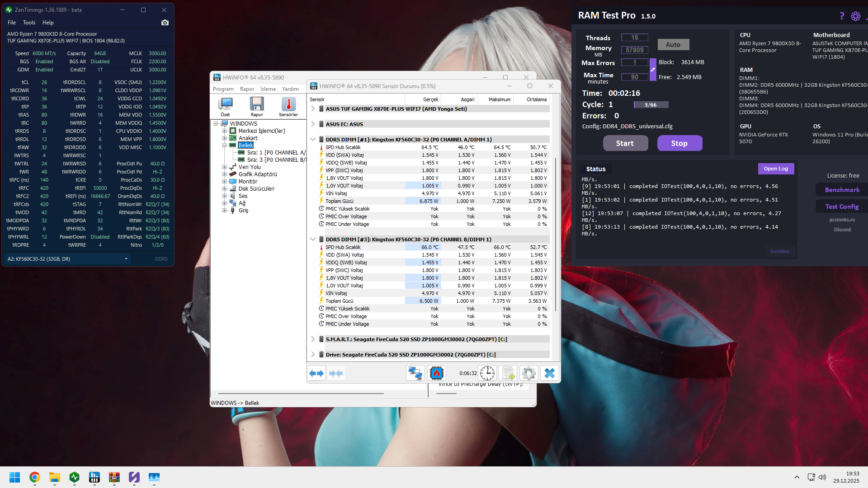Open the Rapor report tool in HWiNFO
Screen dimensions: 868x488
(x=257, y=107)
